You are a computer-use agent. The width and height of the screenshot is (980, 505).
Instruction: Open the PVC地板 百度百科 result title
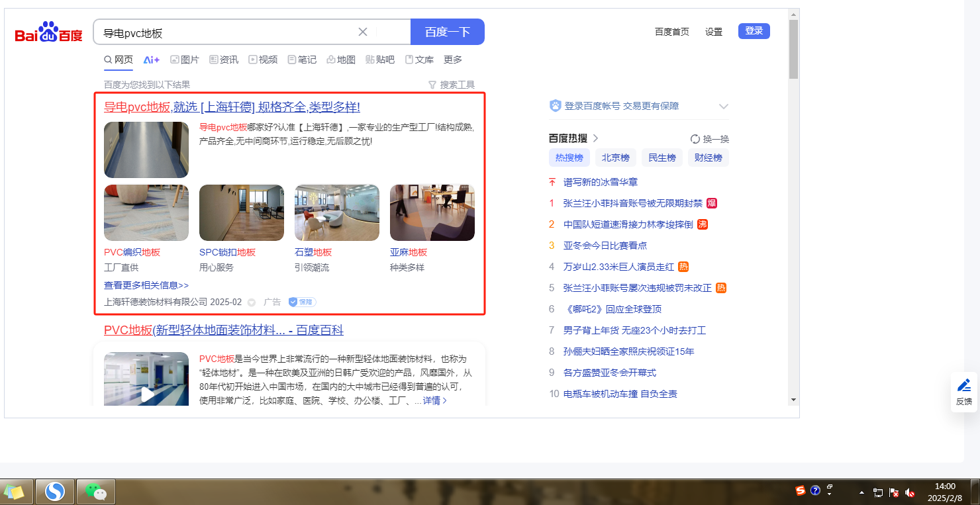224,330
